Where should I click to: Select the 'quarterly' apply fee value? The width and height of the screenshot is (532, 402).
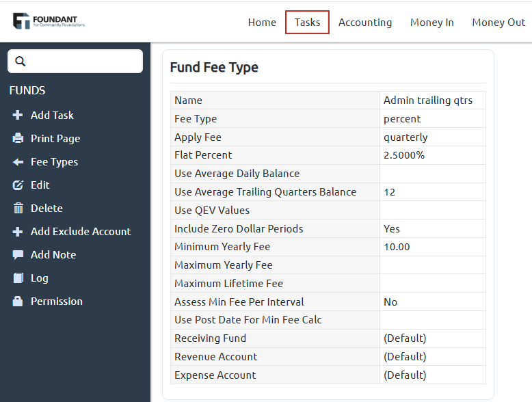405,137
